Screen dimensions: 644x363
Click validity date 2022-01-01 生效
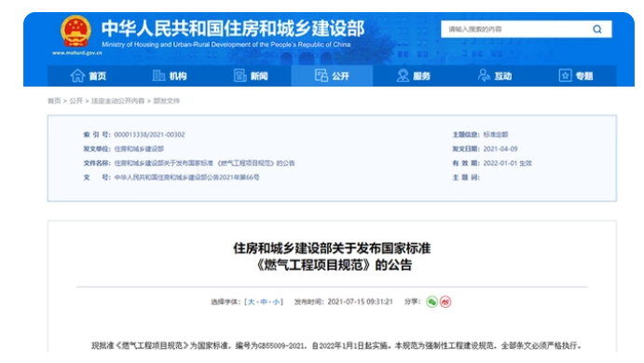point(508,163)
